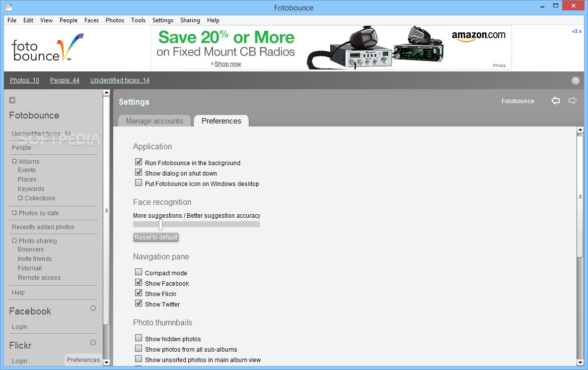This screenshot has height=370, width=588.
Task: Open Invite friends in sidebar
Action: (x=35, y=259)
